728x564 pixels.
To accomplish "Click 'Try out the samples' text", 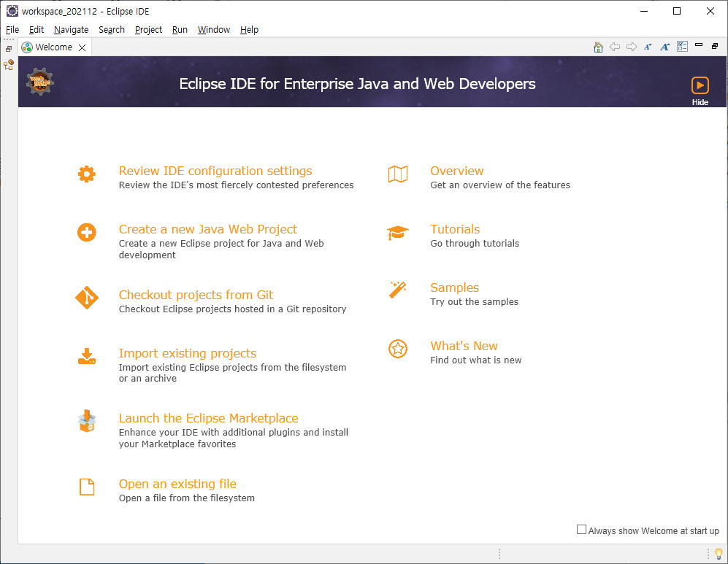I will tap(474, 302).
